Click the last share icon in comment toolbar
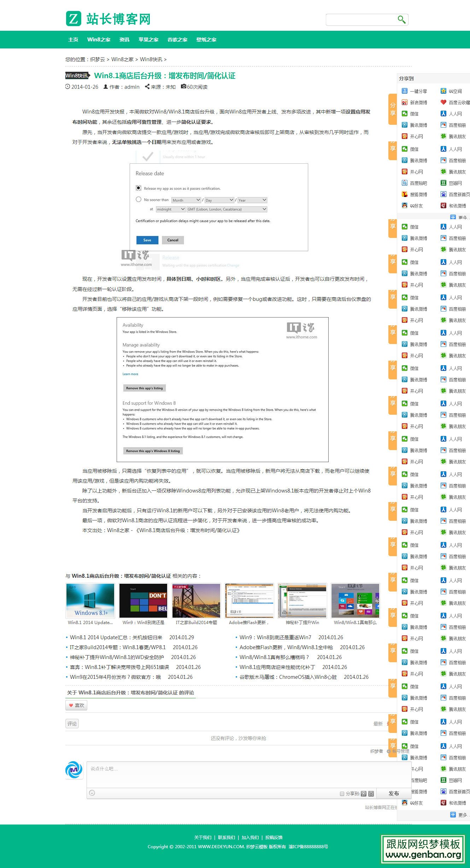 pos(371,794)
